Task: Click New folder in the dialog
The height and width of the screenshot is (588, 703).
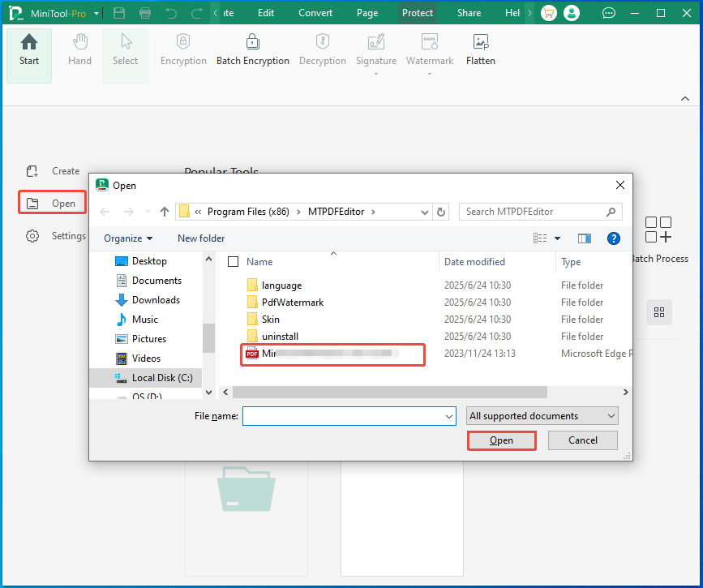Action: [201, 238]
